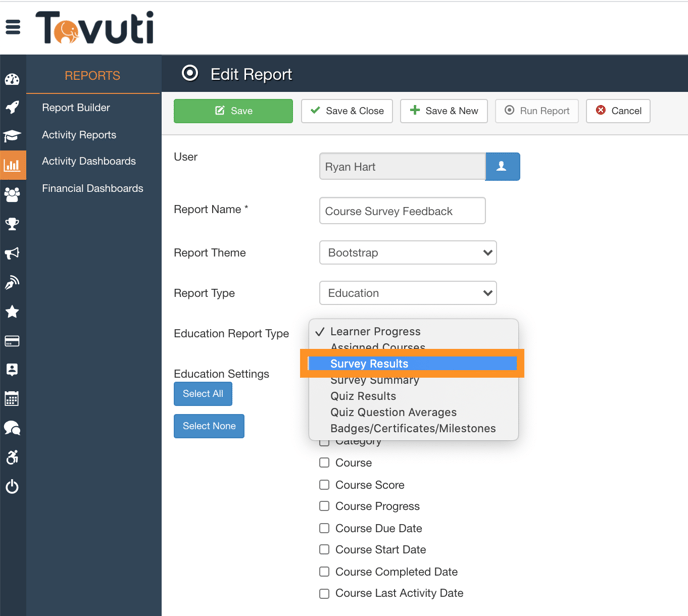Viewport: 688px width, 616px height.
Task: Tick the Course Due Date checkbox
Action: point(324,528)
